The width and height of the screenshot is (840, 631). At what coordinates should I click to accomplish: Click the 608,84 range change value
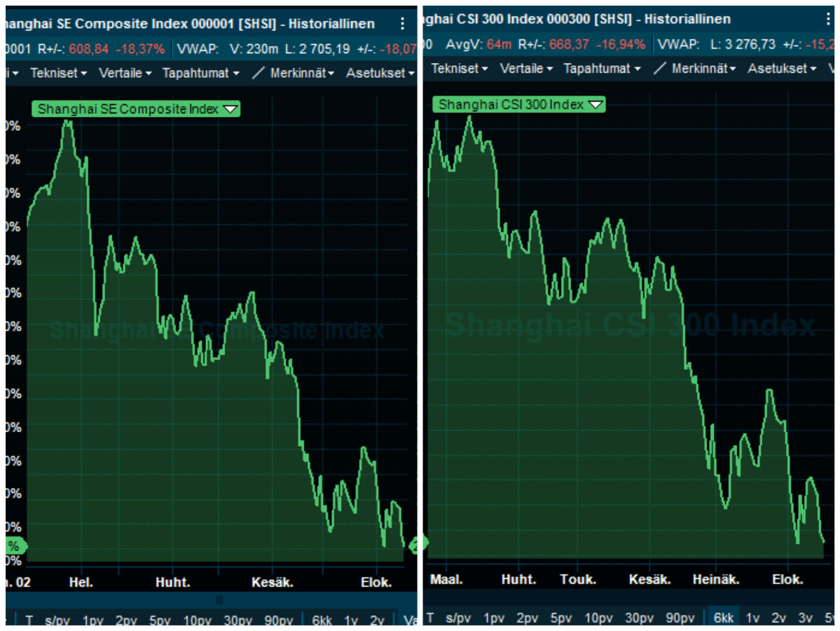88,49
